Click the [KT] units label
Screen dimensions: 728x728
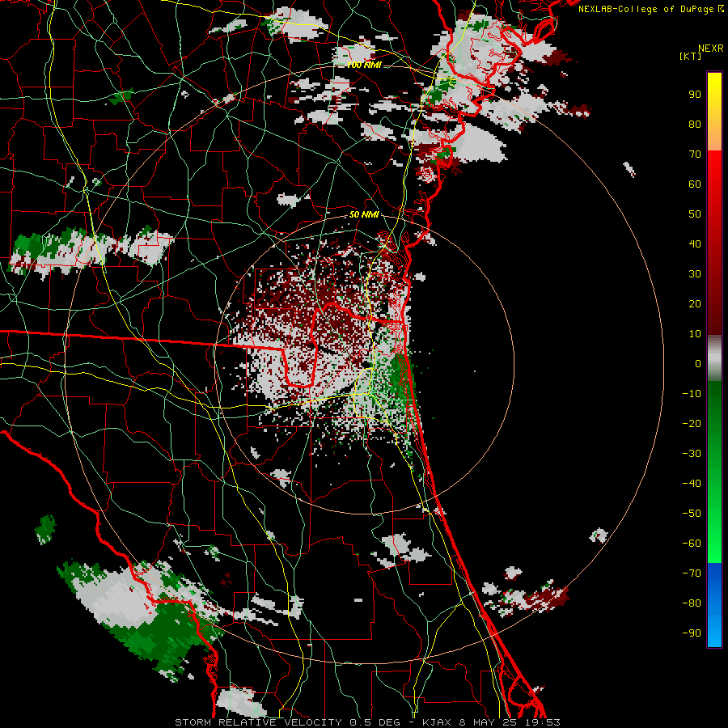[x=690, y=56]
